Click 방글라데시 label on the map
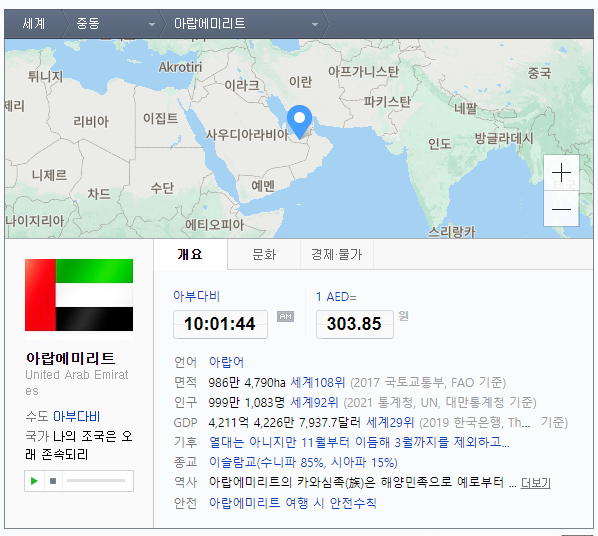 [503, 138]
